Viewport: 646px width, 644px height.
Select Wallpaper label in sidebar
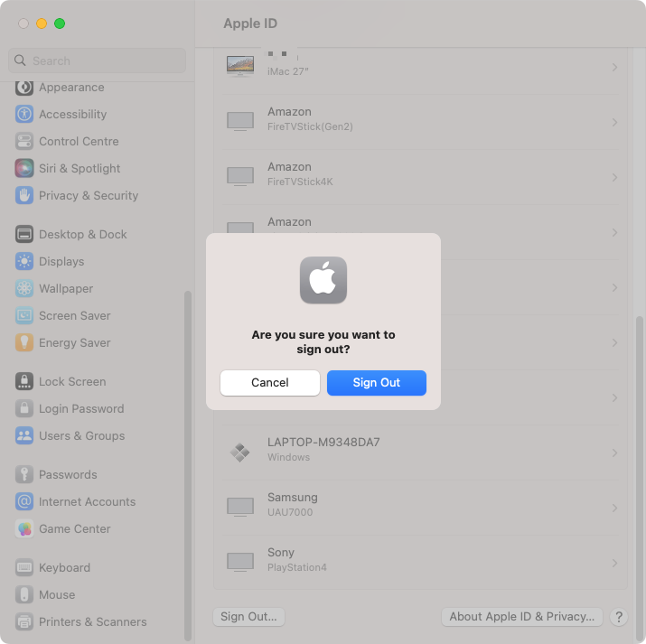66,289
